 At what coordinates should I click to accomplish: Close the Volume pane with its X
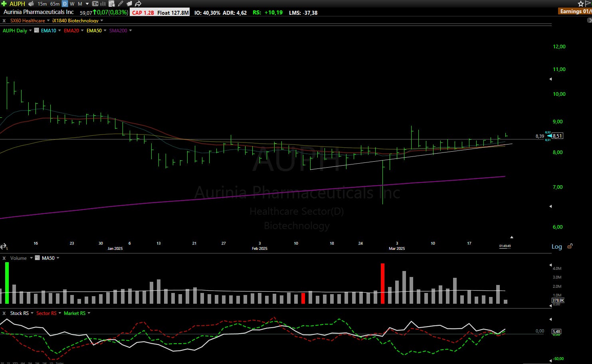point(4,258)
